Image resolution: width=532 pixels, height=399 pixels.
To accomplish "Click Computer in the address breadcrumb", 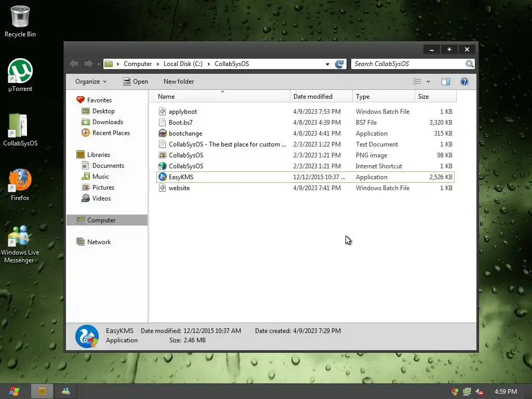I will click(137, 64).
